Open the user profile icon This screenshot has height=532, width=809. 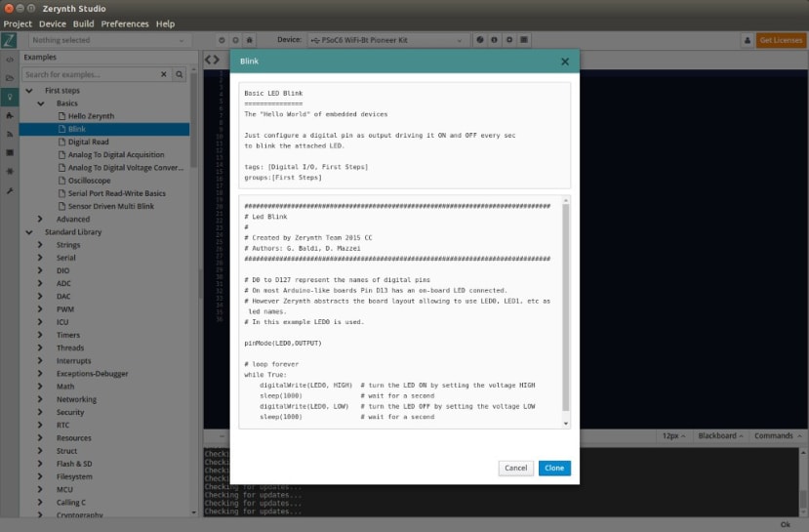[748, 40]
